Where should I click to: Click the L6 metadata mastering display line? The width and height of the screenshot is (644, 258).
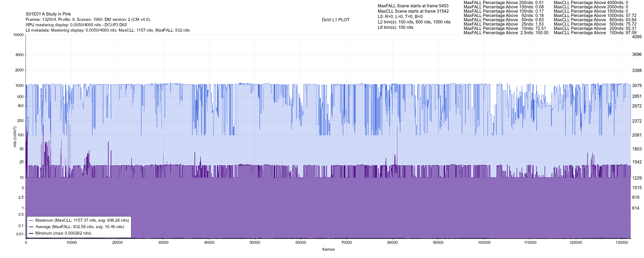point(108,30)
